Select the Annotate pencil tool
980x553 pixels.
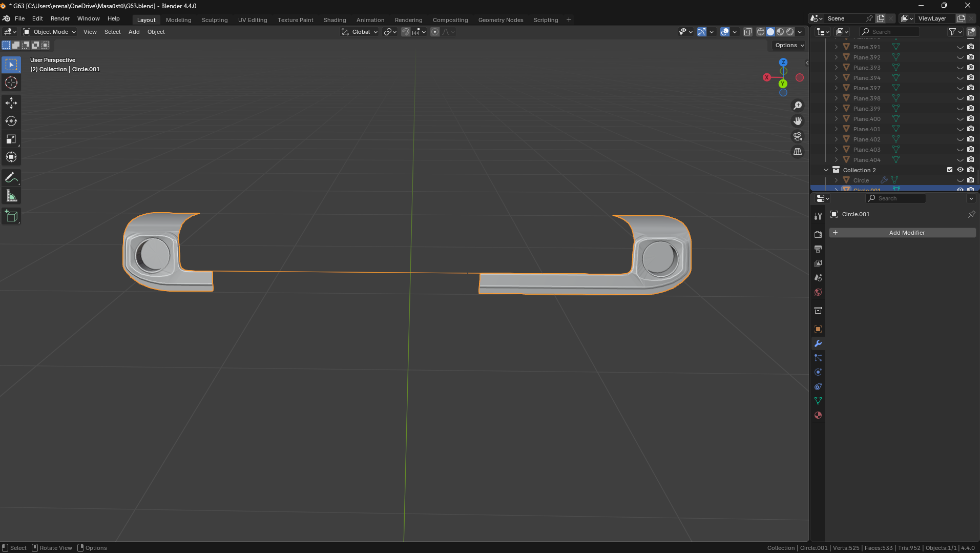pyautogui.click(x=11, y=178)
